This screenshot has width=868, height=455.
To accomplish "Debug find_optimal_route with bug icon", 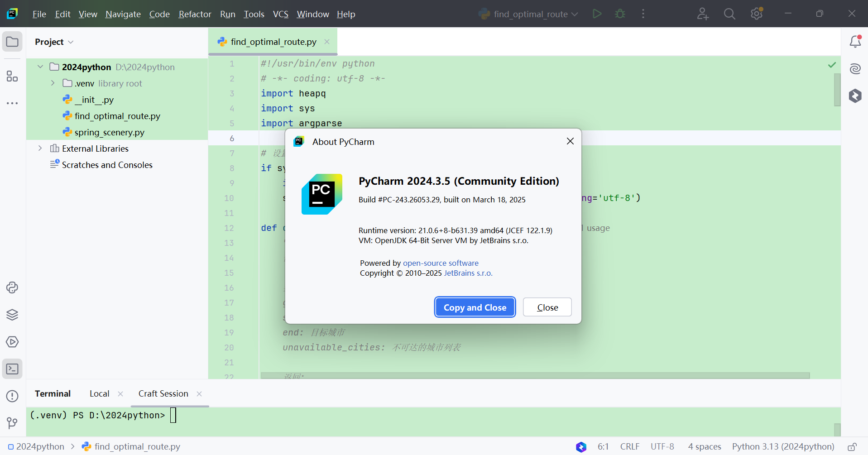I will 620,14.
